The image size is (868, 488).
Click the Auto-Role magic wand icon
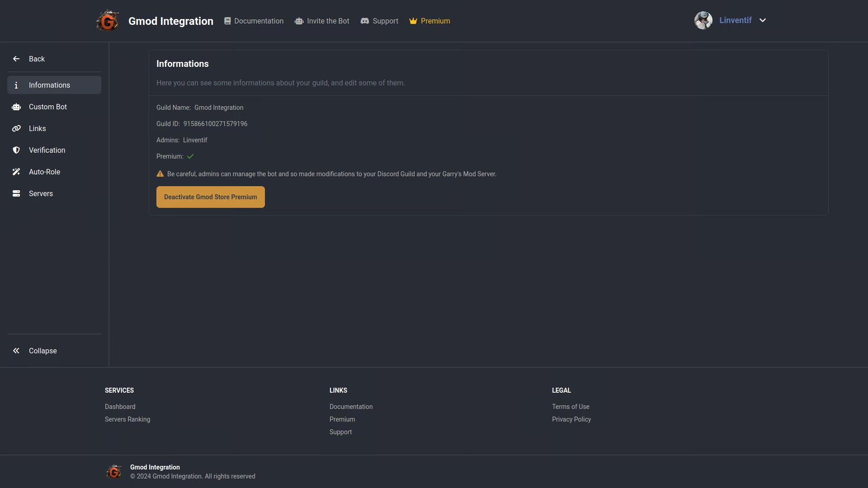coord(16,172)
